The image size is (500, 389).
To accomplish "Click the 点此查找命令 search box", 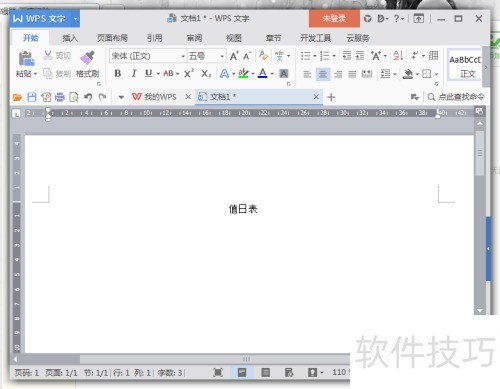I will [456, 97].
